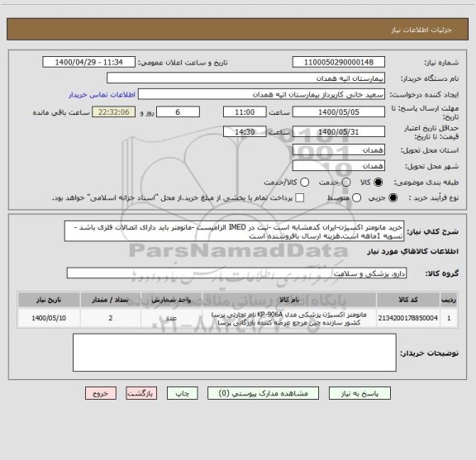Click the نام کالا column header
The image size is (476, 460).
point(289,300)
